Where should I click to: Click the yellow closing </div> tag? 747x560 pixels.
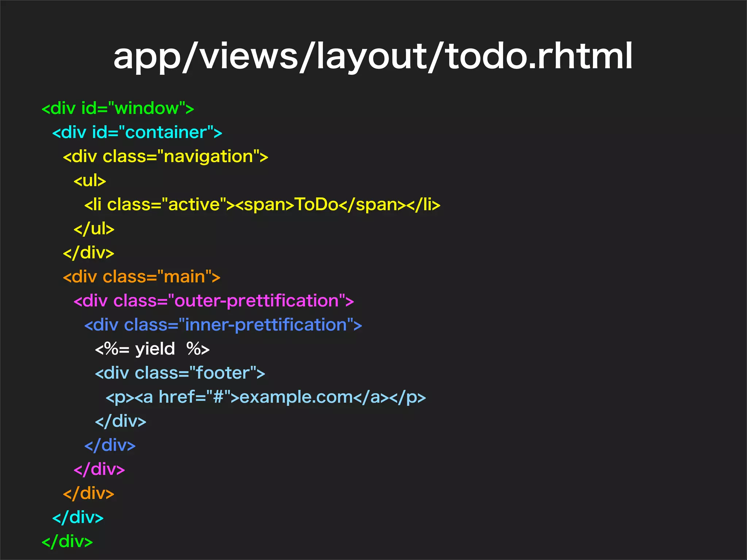point(89,253)
